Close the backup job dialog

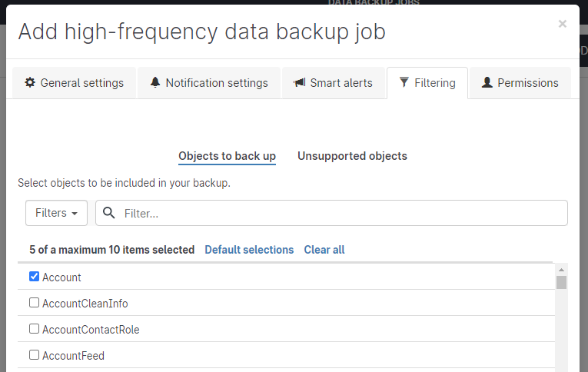click(563, 25)
